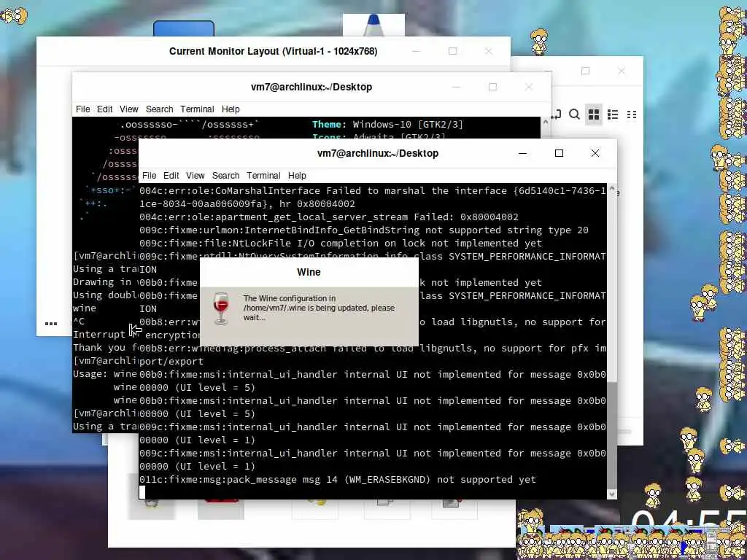Select list view in file manager
The height and width of the screenshot is (560, 747).
[613, 114]
